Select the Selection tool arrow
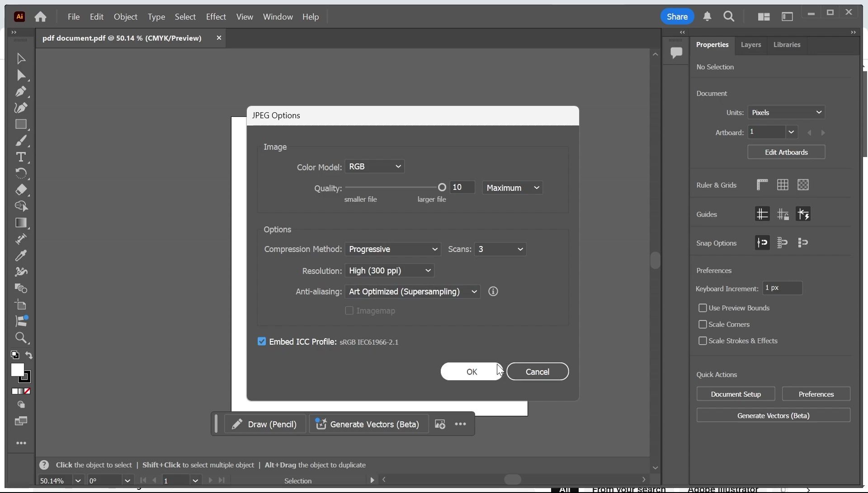The image size is (868, 493). pos(21,59)
